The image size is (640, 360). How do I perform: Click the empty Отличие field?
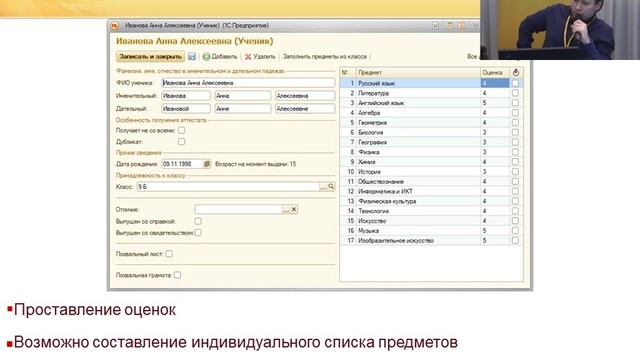coord(238,209)
